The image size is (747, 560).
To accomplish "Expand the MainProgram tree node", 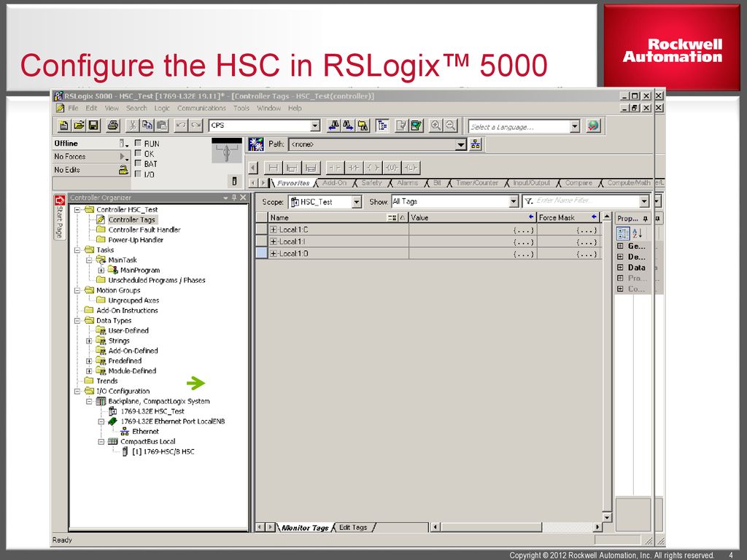I will [x=101, y=270].
